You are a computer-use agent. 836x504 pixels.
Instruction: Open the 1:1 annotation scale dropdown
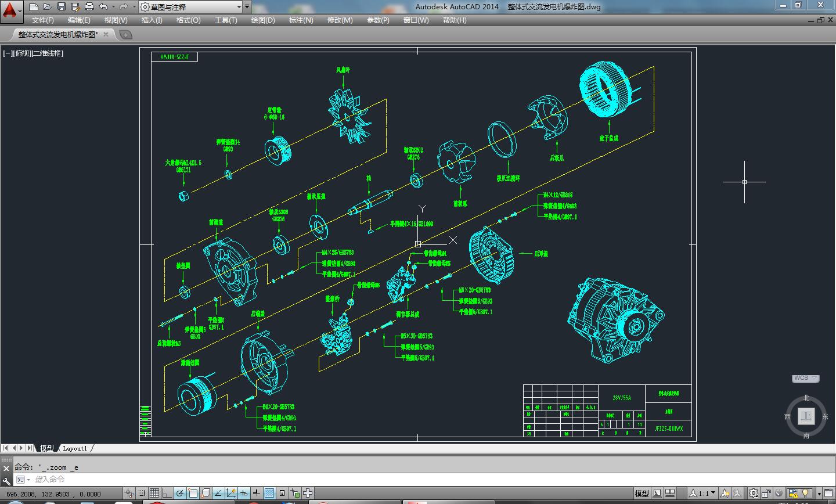[x=703, y=494]
